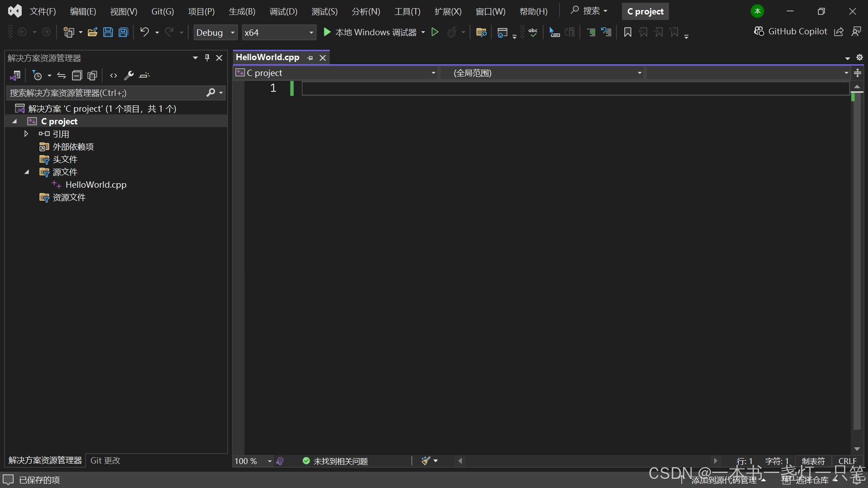Click switch views icon in Solution Explorer
This screenshot has width=868, height=488.
click(x=15, y=76)
